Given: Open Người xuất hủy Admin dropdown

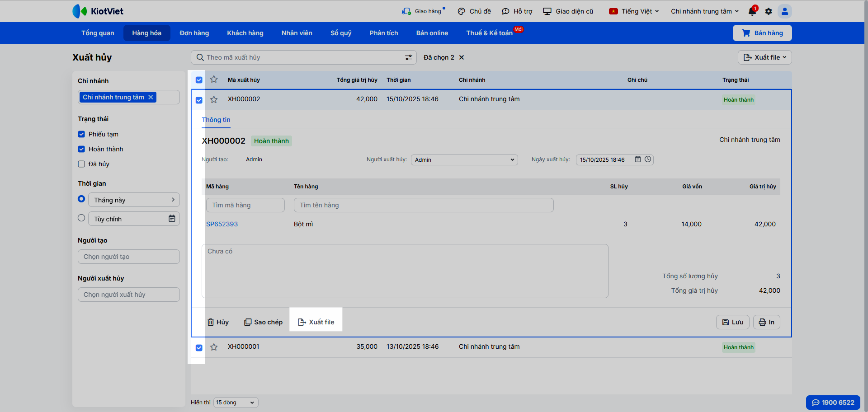Looking at the screenshot, I should (464, 159).
